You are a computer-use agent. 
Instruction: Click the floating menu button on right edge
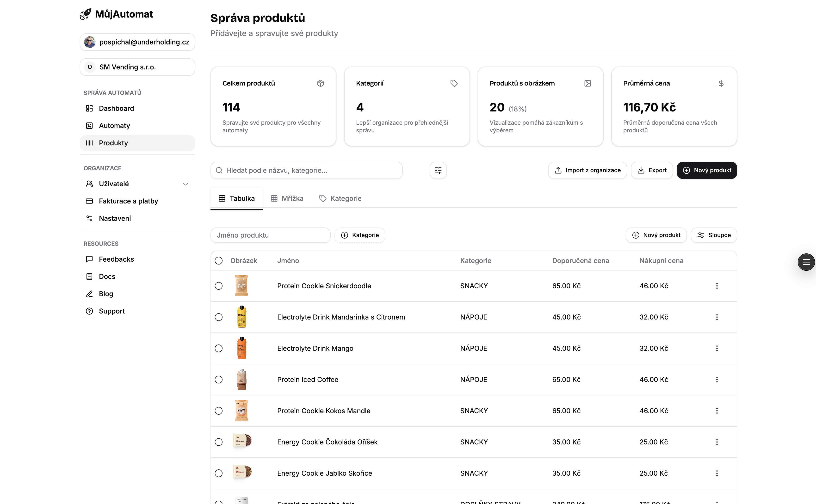806,262
